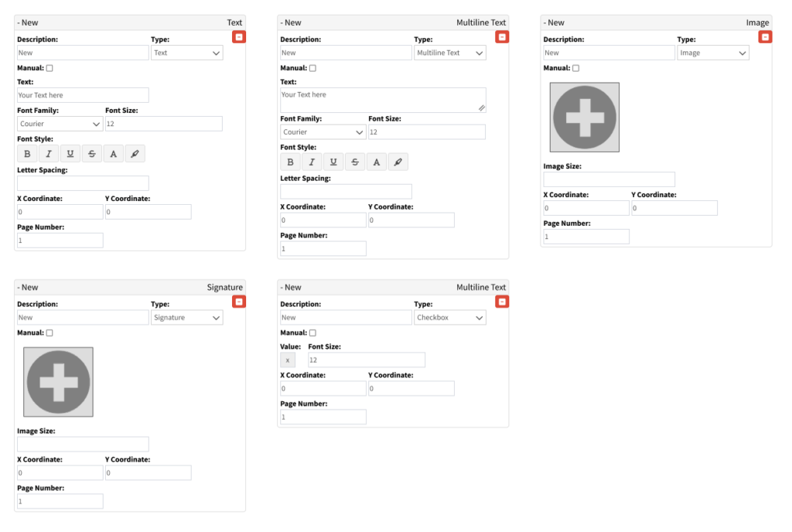This screenshot has width=792, height=532.
Task: Open highlighter in top Multiline Text panel
Action: pyautogui.click(x=398, y=162)
